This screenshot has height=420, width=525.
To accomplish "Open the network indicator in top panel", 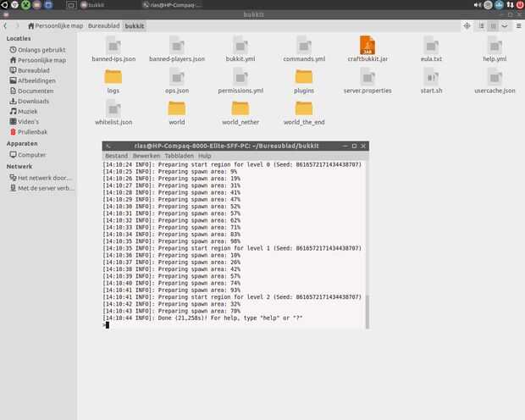I will tap(510, 5).
